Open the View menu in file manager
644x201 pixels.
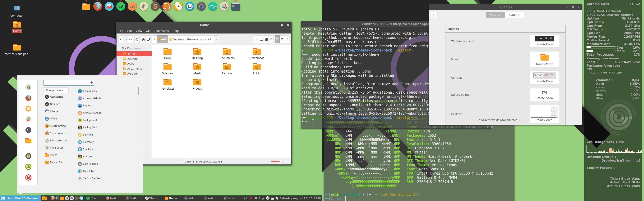(139, 31)
